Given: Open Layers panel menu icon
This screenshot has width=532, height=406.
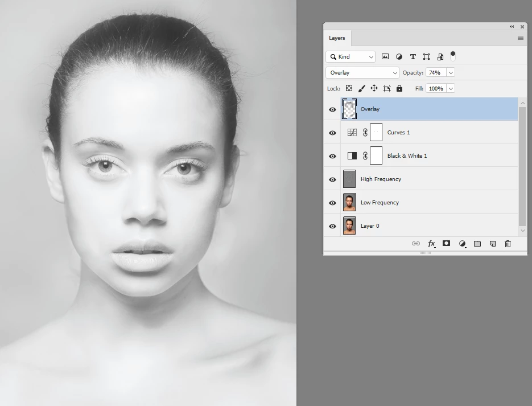Looking at the screenshot, I should pyautogui.click(x=521, y=38).
